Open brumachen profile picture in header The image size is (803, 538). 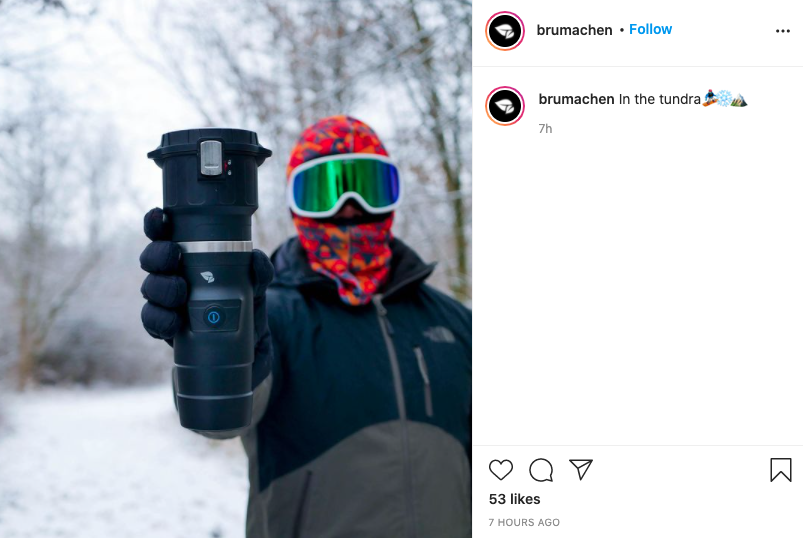click(x=505, y=31)
